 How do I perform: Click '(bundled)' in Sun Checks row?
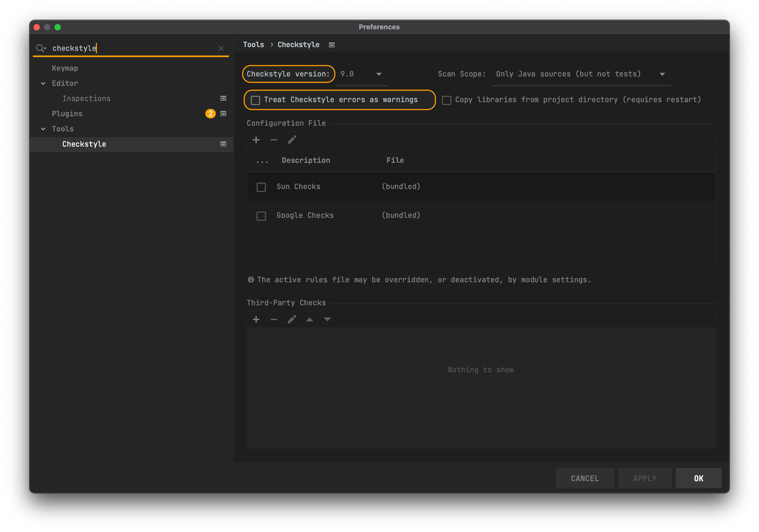coord(401,186)
